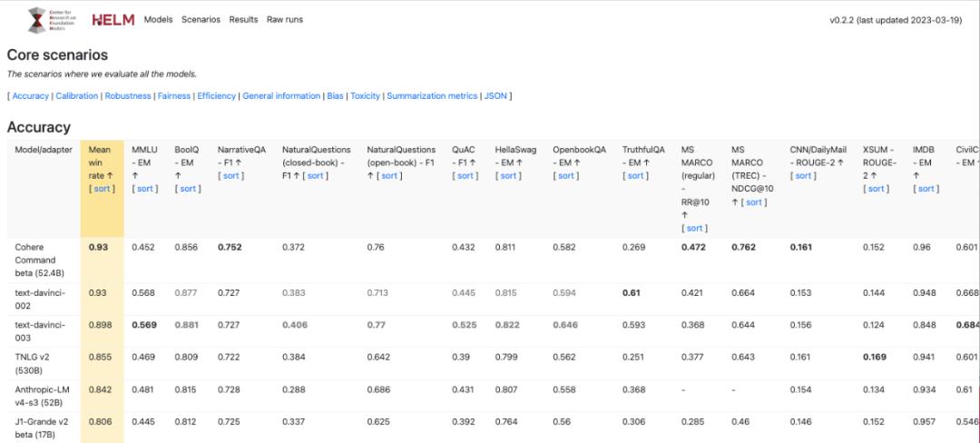980x443 pixels.
Task: Open the Toxicity section link
Action: tap(365, 95)
